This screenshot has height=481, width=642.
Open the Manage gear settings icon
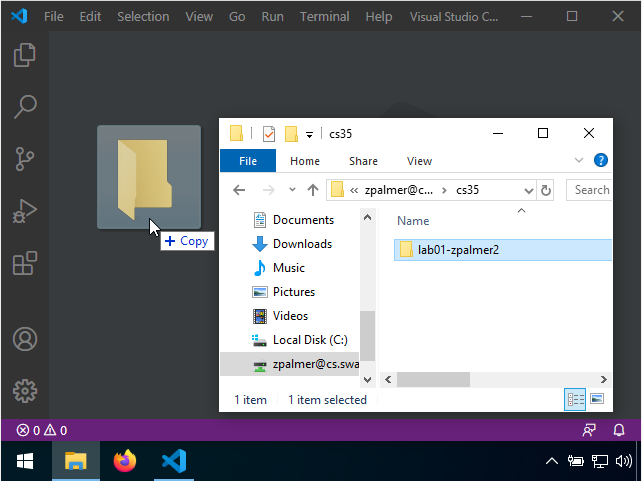25,390
